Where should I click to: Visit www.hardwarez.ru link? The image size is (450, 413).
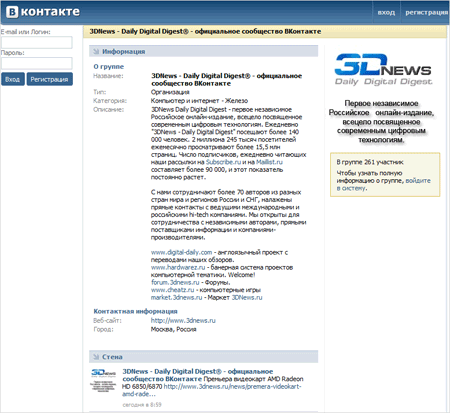pyautogui.click(x=178, y=267)
